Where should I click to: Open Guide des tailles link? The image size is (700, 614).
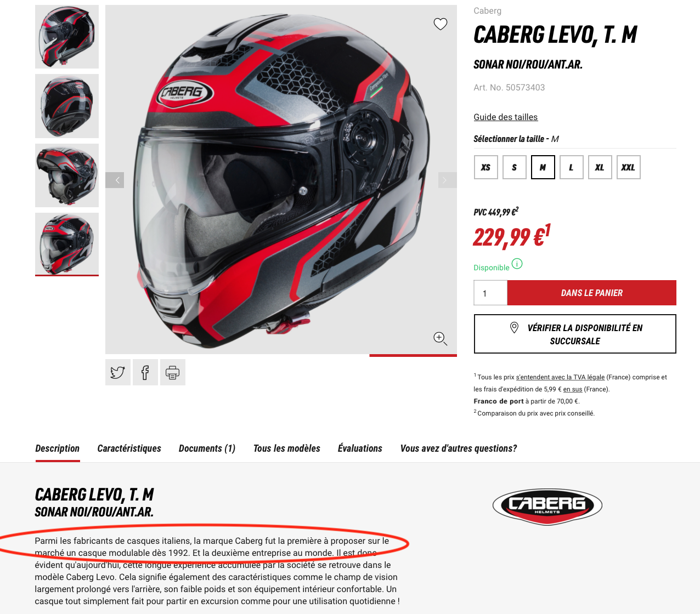pyautogui.click(x=506, y=117)
